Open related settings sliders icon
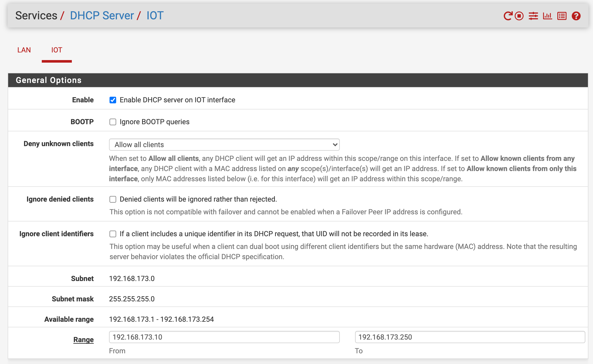This screenshot has height=364, width=593. coord(533,16)
